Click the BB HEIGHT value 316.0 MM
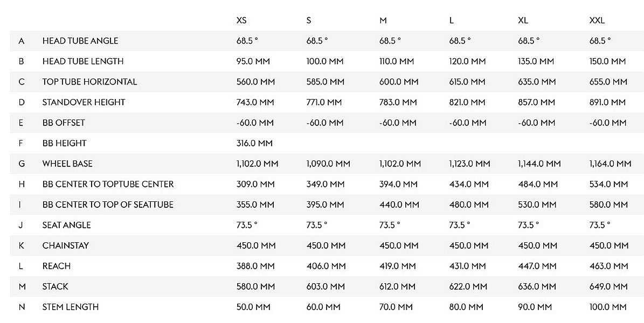 [254, 143]
